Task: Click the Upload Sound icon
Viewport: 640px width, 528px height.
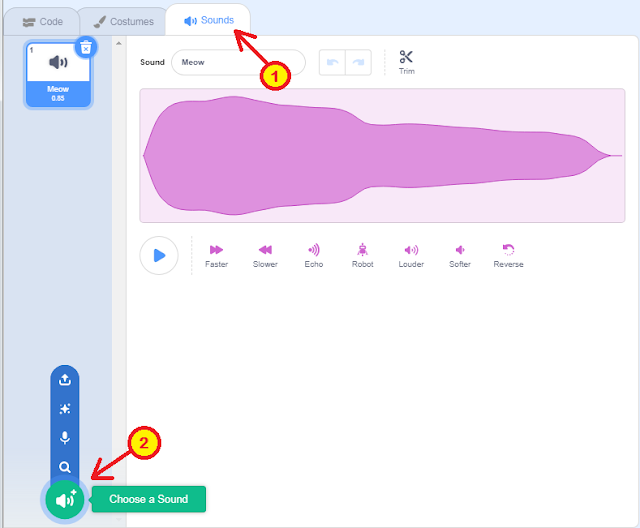Action: click(64, 380)
